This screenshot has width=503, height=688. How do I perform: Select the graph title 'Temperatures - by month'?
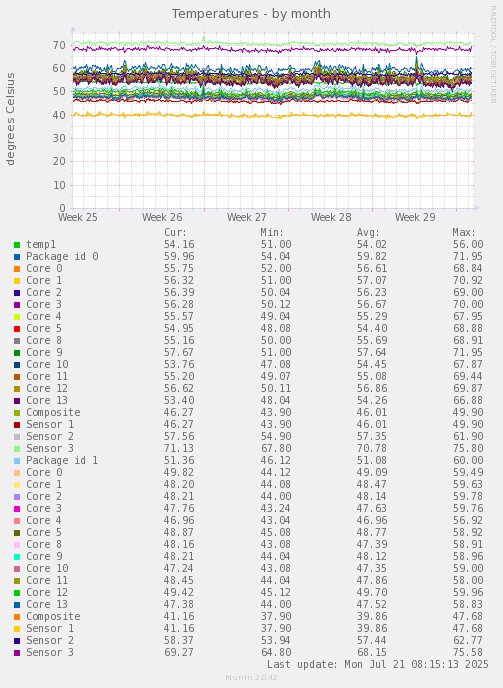[251, 14]
